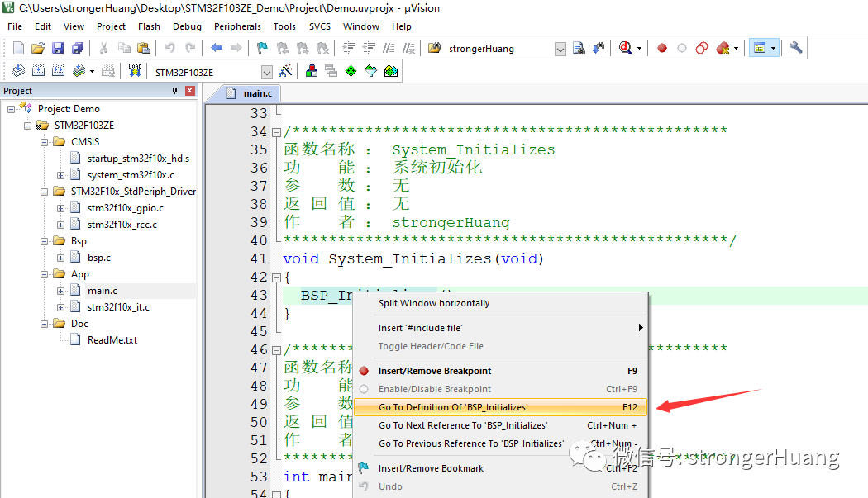This screenshot has width=868, height=498.
Task: Open the Batch Build dropdown arrow
Action: coord(92,71)
